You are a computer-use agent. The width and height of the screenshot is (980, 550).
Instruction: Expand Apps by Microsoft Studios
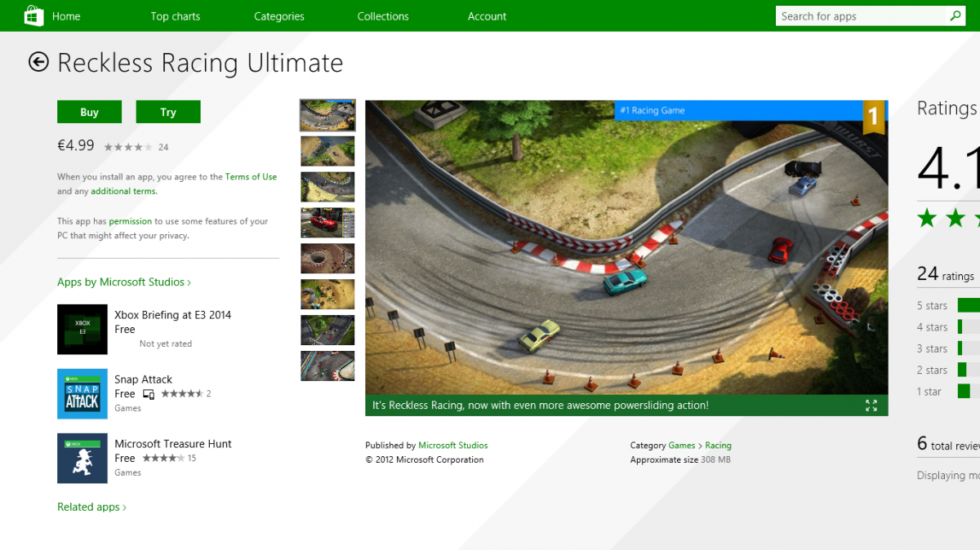tap(124, 282)
